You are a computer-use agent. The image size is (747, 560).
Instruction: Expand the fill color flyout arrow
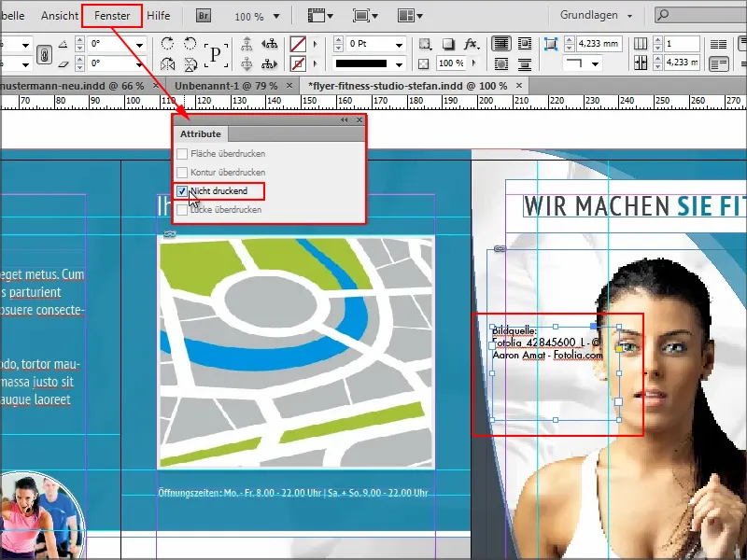coord(315,44)
